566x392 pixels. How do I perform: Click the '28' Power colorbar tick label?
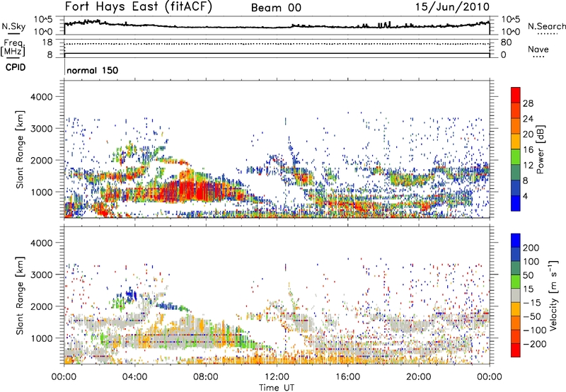point(528,103)
